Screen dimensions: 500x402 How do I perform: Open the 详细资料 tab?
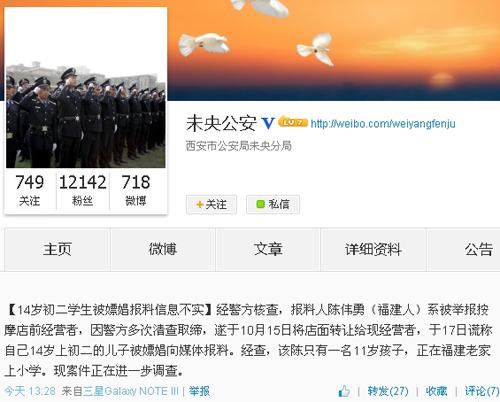click(373, 249)
